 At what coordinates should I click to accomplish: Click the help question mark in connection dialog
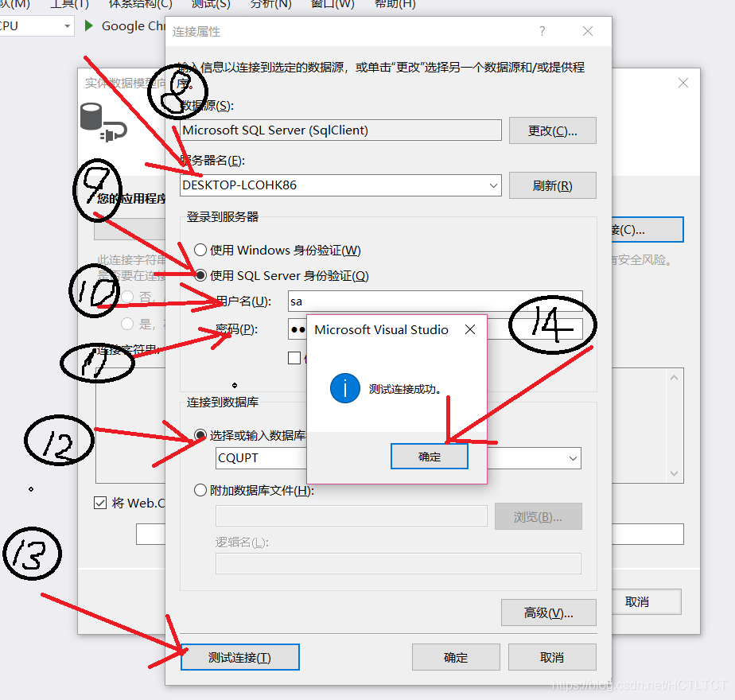pyautogui.click(x=542, y=31)
